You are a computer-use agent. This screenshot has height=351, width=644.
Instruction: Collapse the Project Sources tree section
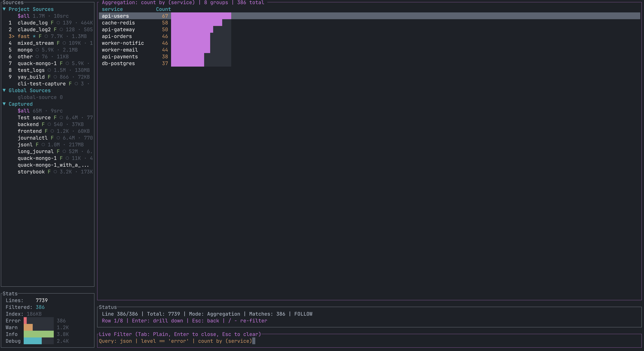(4, 9)
